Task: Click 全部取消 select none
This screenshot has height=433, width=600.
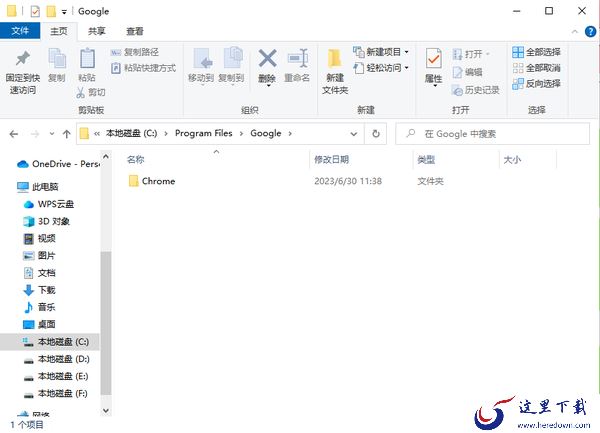Action: click(536, 68)
